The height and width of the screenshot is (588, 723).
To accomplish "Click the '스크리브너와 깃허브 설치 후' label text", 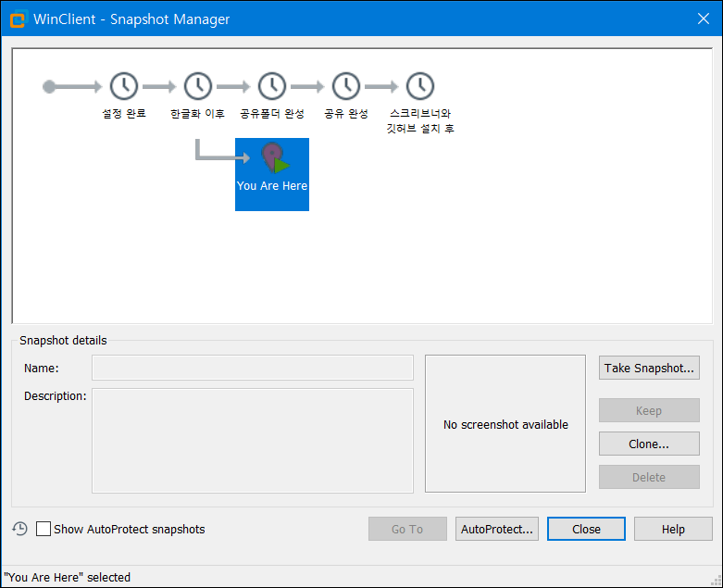I will [420, 120].
